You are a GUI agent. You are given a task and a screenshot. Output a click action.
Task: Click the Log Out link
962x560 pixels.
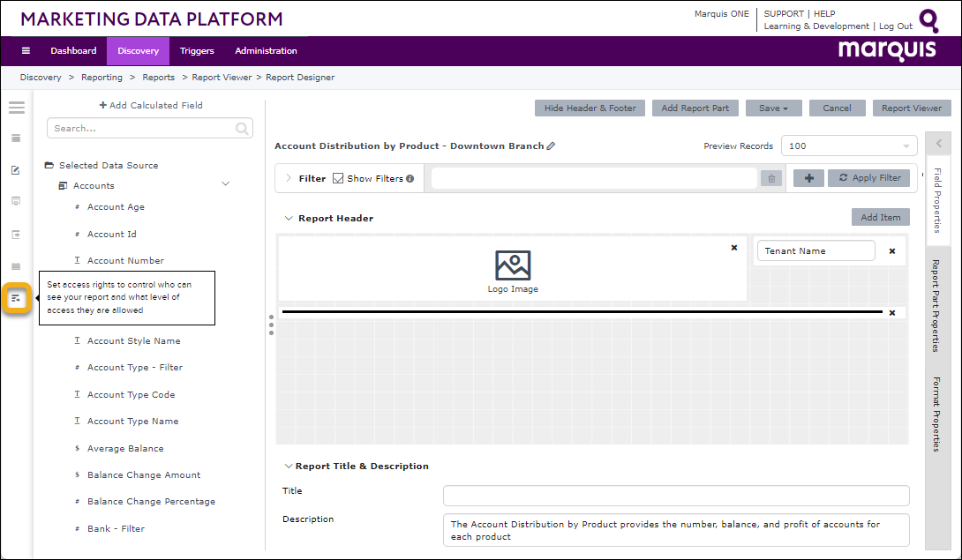click(x=896, y=26)
